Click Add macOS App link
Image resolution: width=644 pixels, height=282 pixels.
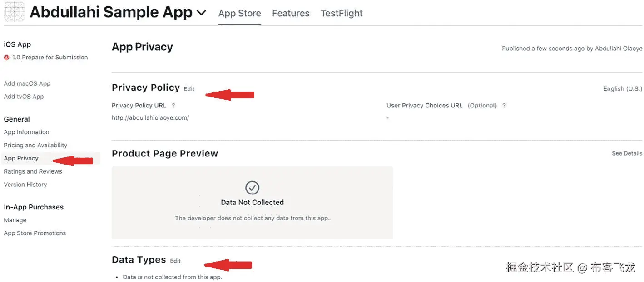tap(27, 83)
